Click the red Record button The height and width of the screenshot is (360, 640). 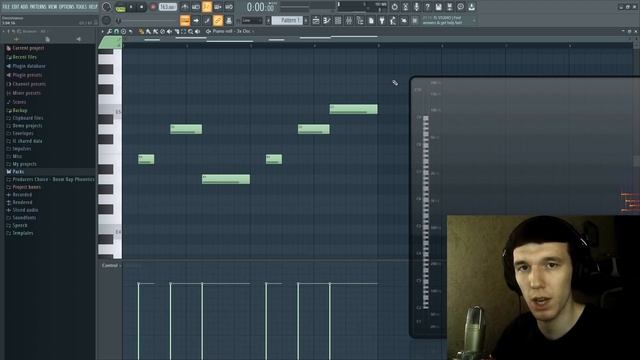click(153, 7)
